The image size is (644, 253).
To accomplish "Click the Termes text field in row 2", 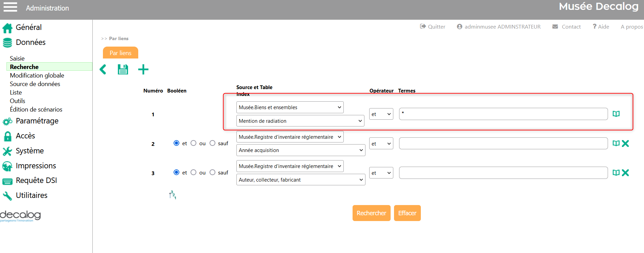I will [x=503, y=144].
